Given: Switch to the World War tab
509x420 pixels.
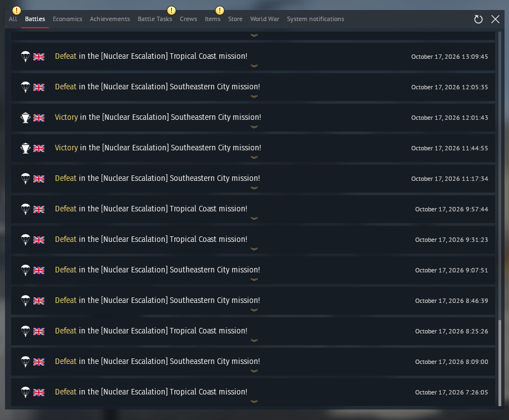Looking at the screenshot, I should click(265, 19).
